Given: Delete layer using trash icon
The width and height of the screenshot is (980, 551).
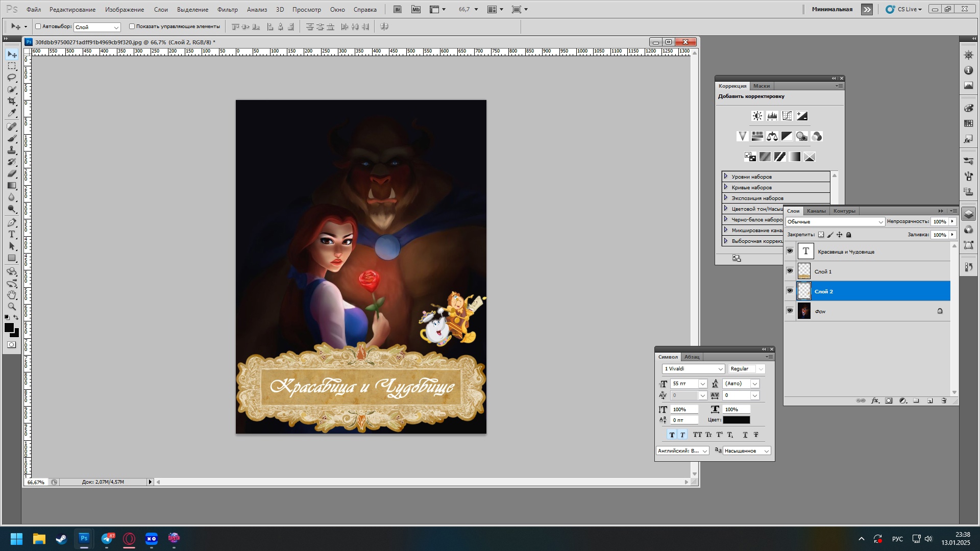Looking at the screenshot, I should [x=944, y=401].
